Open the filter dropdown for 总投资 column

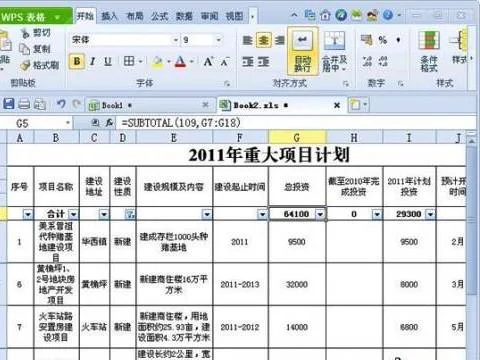(x=320, y=214)
